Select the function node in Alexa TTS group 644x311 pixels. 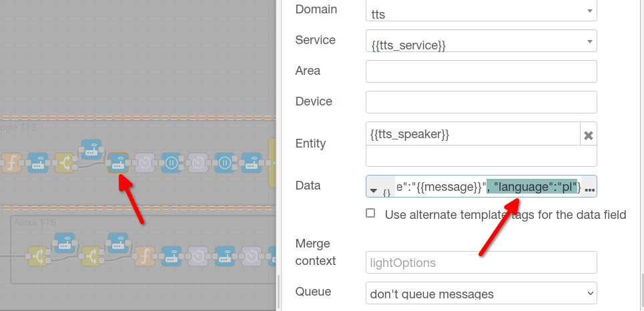[145, 256]
